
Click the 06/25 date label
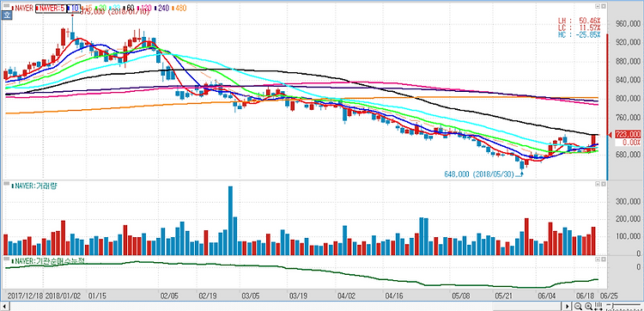(608, 296)
